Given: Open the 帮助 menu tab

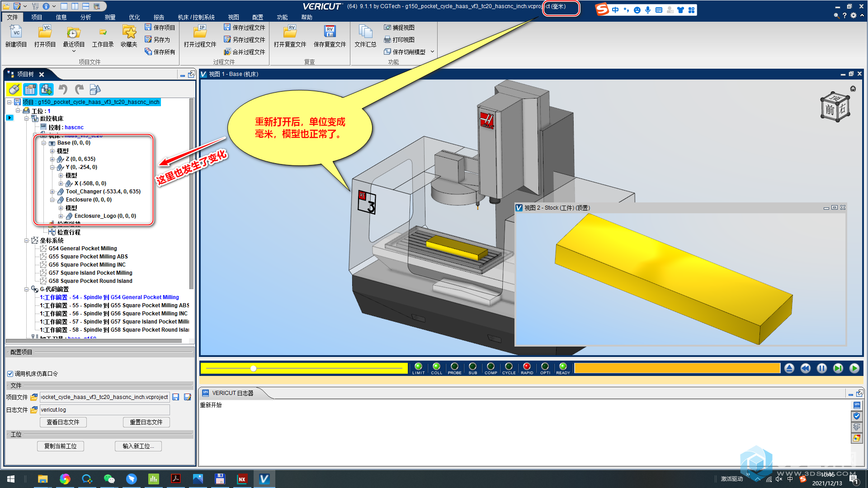Looking at the screenshot, I should 307,17.
